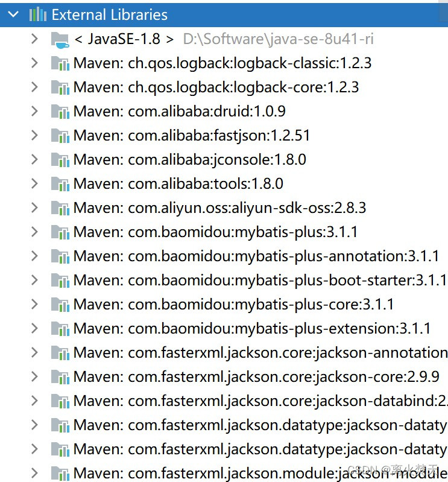Screen dimensions: 448x482
Task: Select Maven: com.fasterxml.jackson.module entry
Action: coord(261,474)
